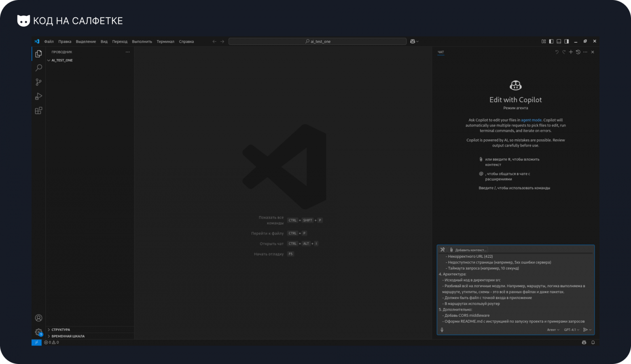This screenshot has height=364, width=631.
Task: Open the Файл menu
Action: pyautogui.click(x=49, y=42)
